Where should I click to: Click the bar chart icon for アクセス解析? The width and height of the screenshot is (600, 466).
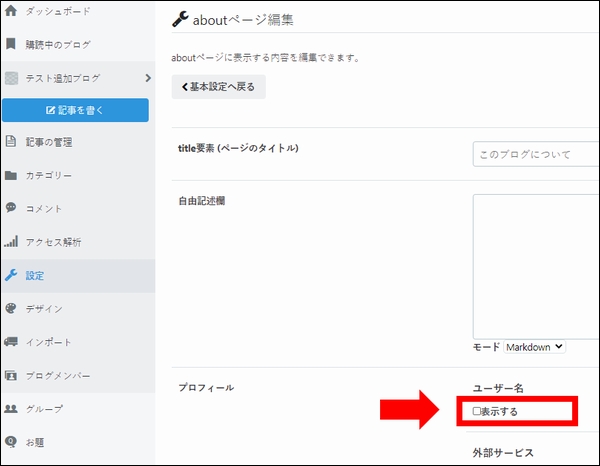11,241
